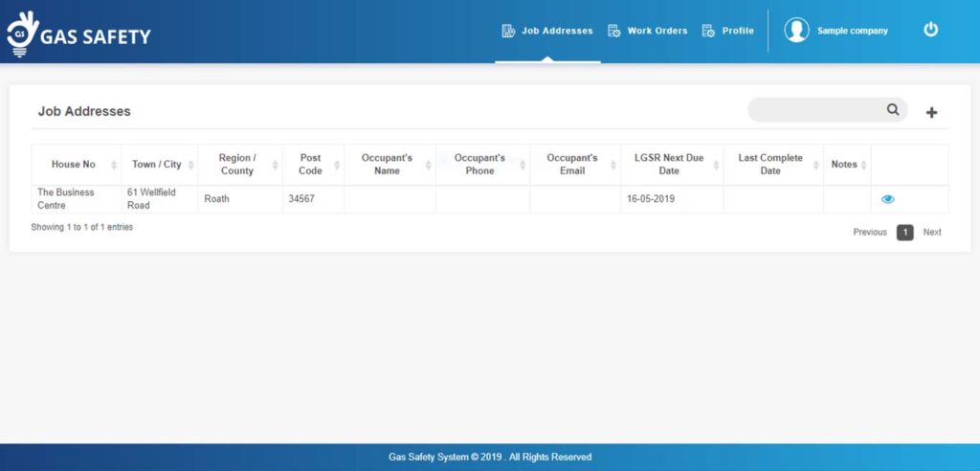The width and height of the screenshot is (980, 471).
Task: Click the Work Orders clipboard icon
Action: click(x=614, y=31)
